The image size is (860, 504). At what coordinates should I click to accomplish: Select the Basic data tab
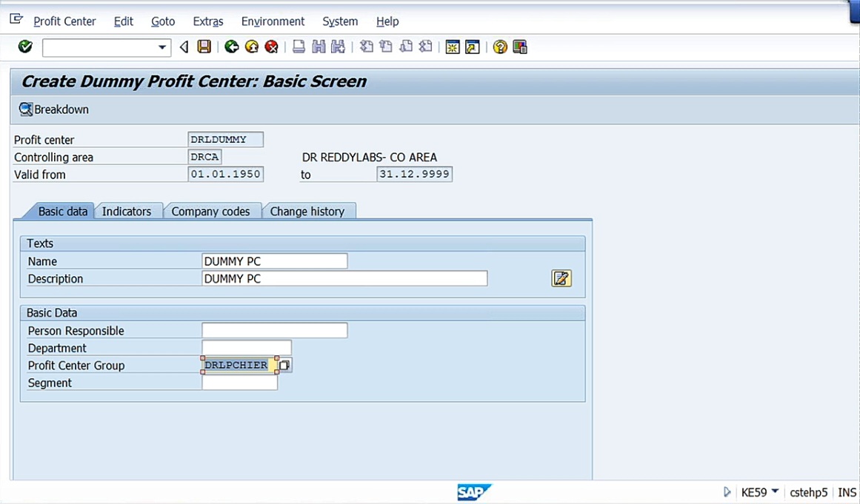tap(62, 212)
